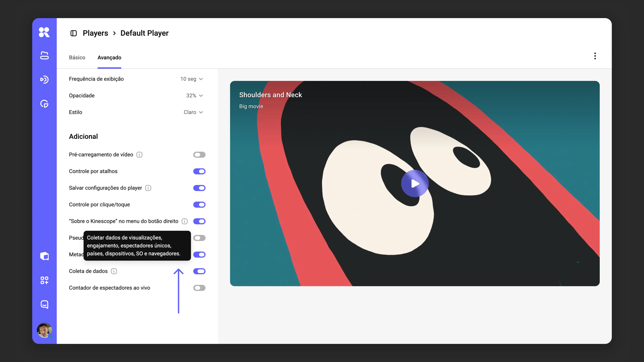Image resolution: width=644 pixels, height=362 pixels.
Task: Click the Frequência de exibição label
Action: 96,79
